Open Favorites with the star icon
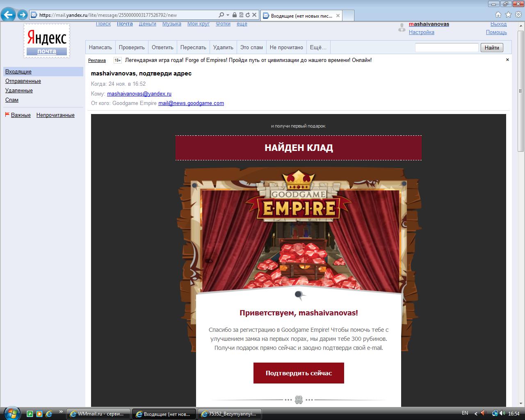Screen dimensions: 525x420 click(508, 15)
